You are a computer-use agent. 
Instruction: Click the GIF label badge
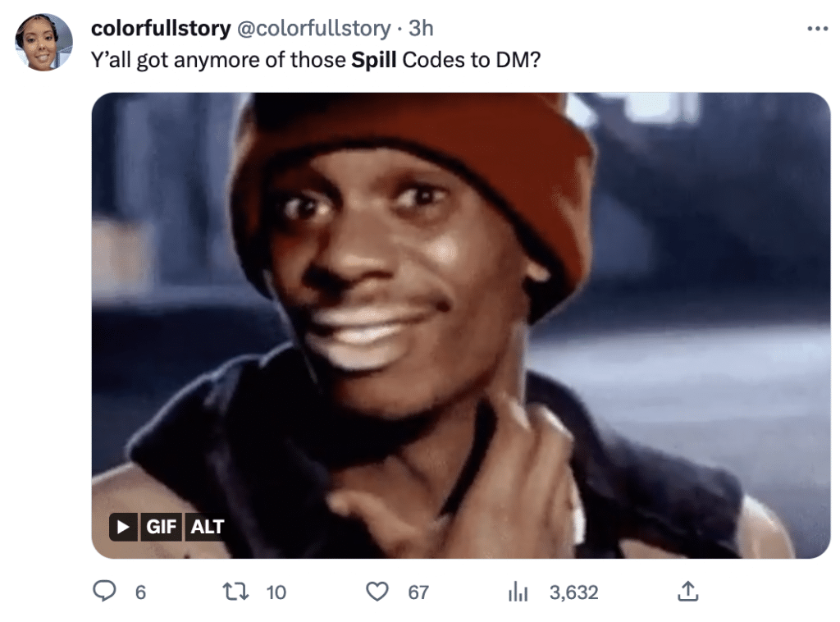[161, 527]
